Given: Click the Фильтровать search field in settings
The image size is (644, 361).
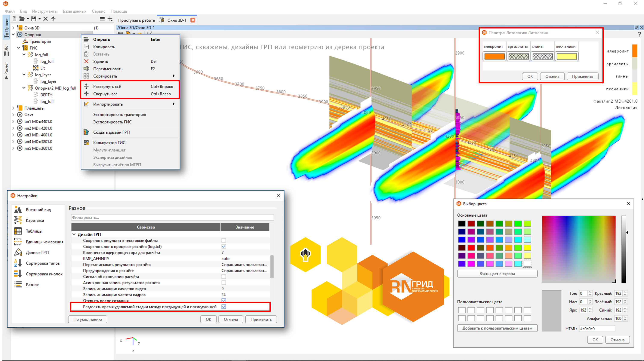Looking at the screenshot, I should point(173,217).
